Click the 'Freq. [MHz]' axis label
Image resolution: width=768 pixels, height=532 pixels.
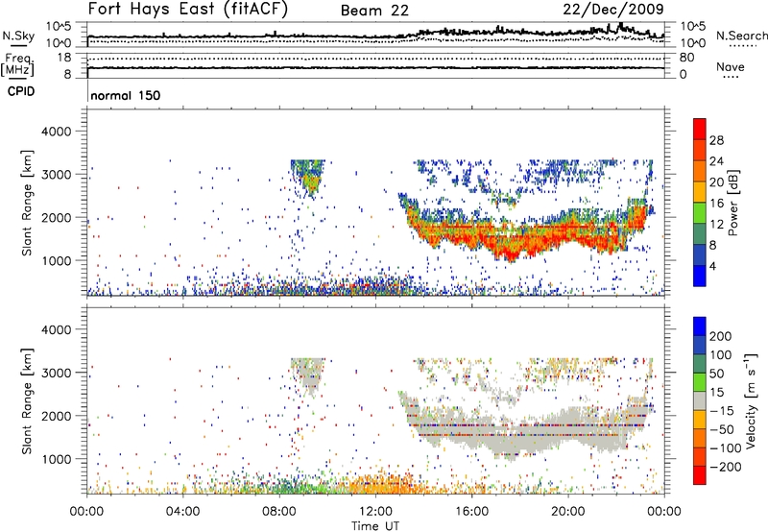click(17, 64)
